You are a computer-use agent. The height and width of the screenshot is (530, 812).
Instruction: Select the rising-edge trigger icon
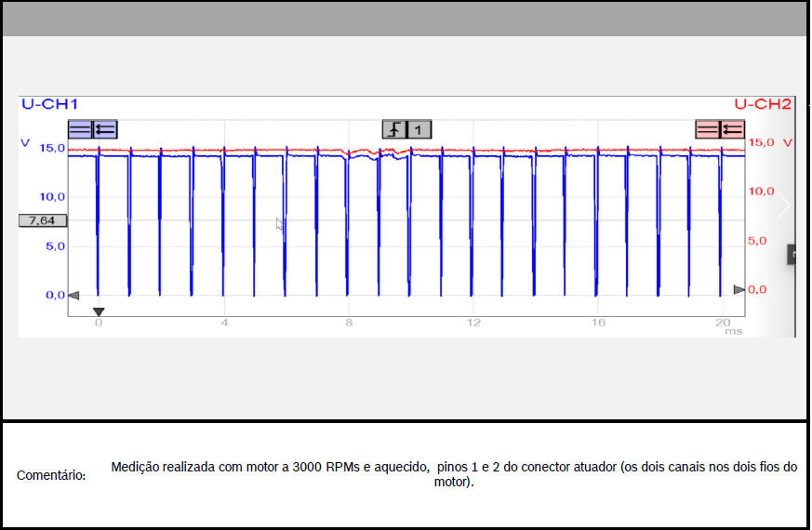(394, 129)
